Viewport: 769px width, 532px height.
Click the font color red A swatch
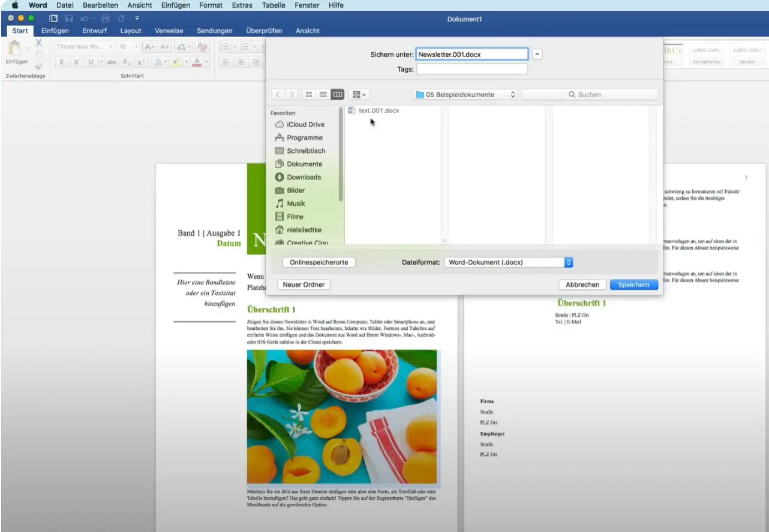coord(196,62)
